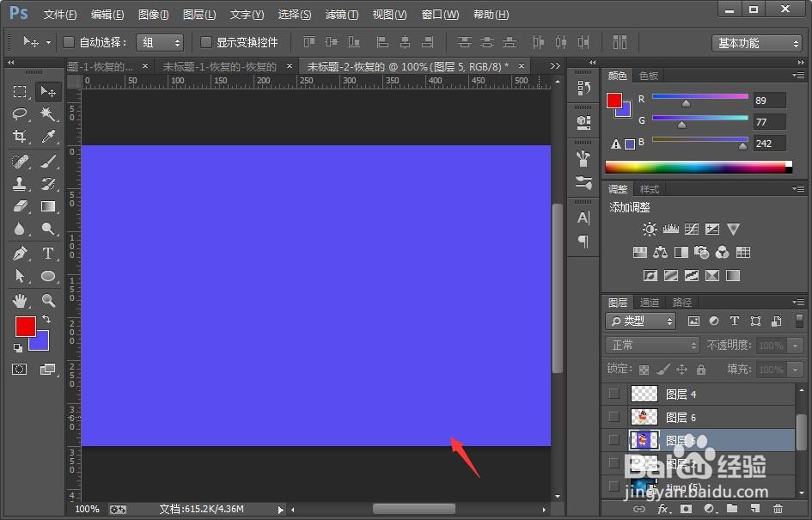Select the Magic Wand tool
This screenshot has height=520, width=812.
point(48,113)
